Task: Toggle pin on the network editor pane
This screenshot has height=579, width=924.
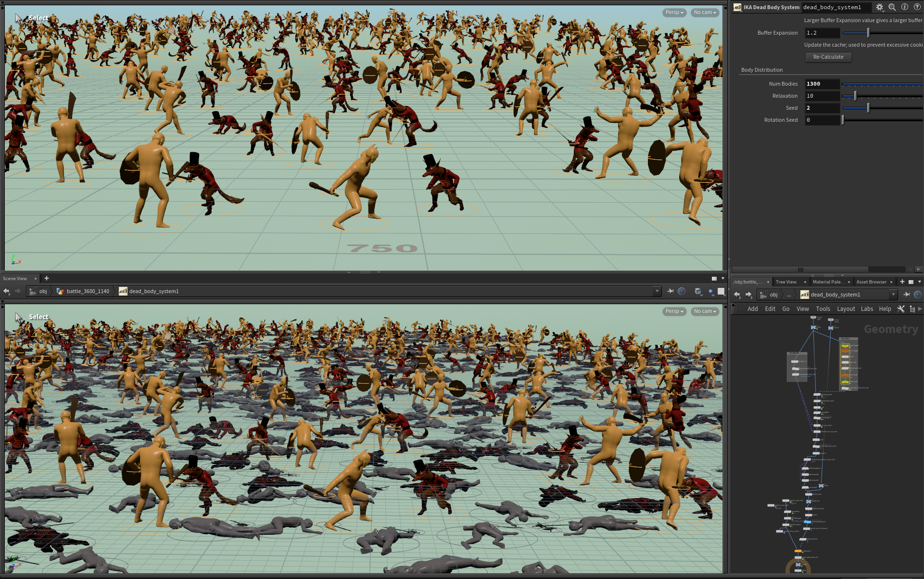Action: click(x=907, y=295)
